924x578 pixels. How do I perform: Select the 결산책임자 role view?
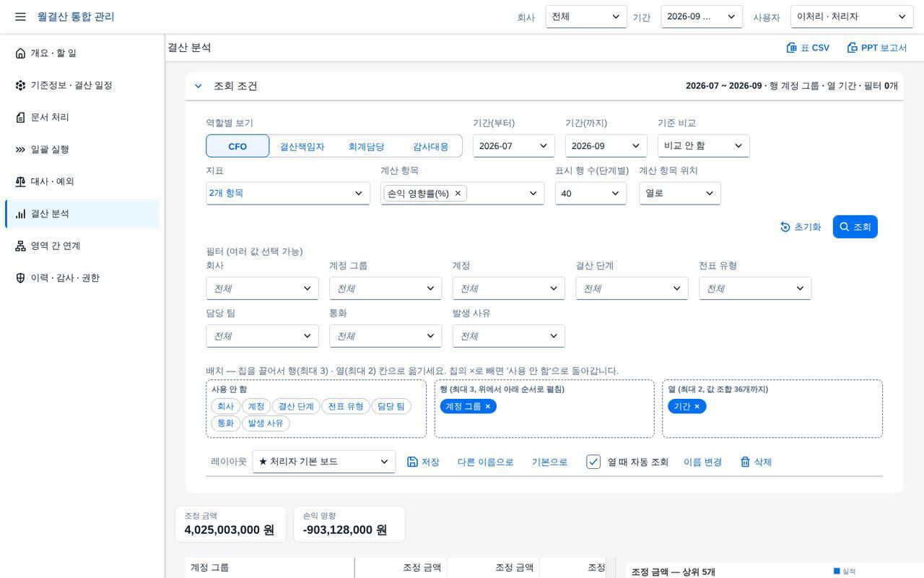(x=302, y=146)
